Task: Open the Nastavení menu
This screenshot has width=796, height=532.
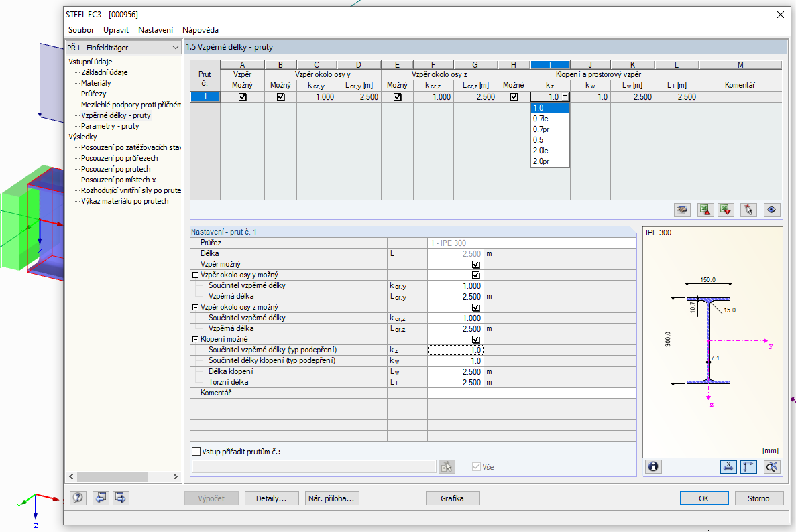Action: point(155,30)
